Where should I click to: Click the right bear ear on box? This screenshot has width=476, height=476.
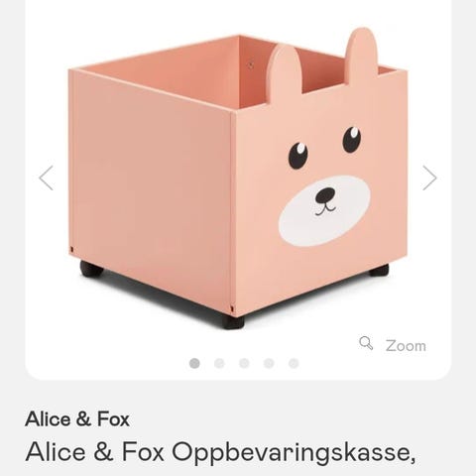point(362,53)
